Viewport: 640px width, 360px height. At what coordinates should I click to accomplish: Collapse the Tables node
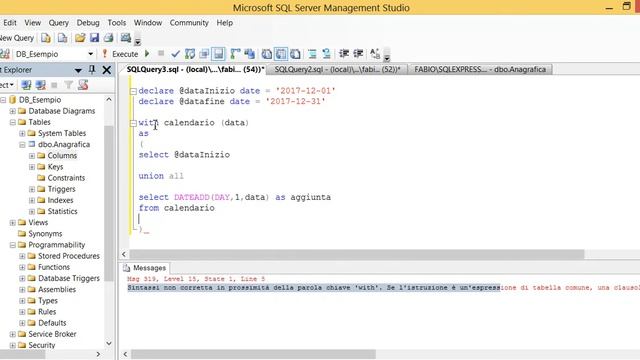13,122
